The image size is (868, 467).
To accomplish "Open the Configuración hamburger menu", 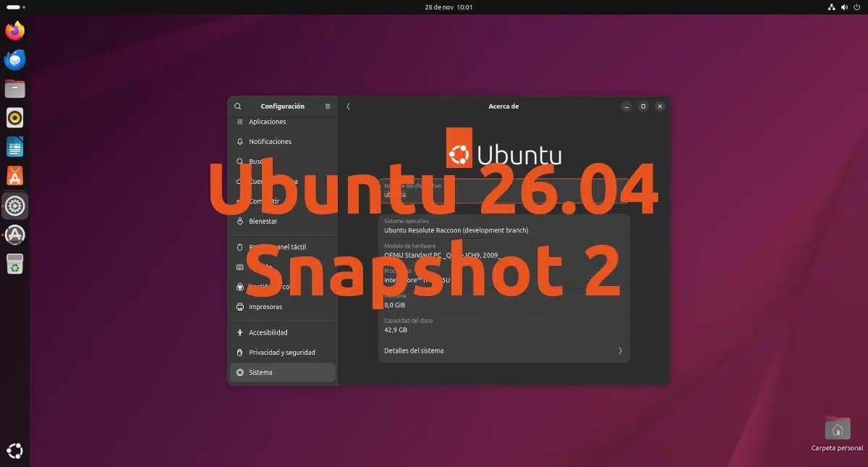I will coord(327,106).
